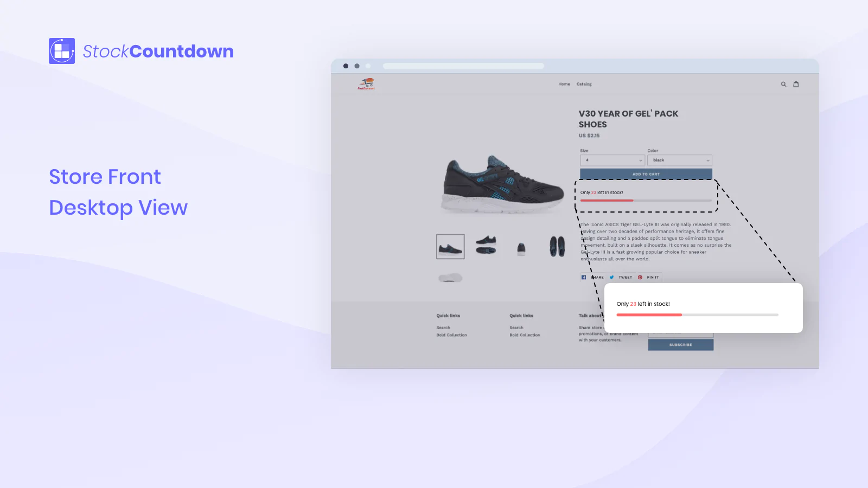Expand the Color dropdown showing black
This screenshot has width=868, height=488.
coord(680,160)
